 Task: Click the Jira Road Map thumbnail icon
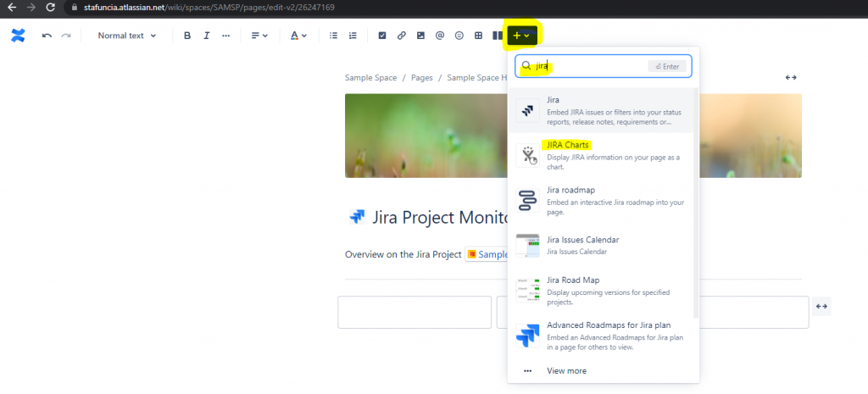[527, 291]
